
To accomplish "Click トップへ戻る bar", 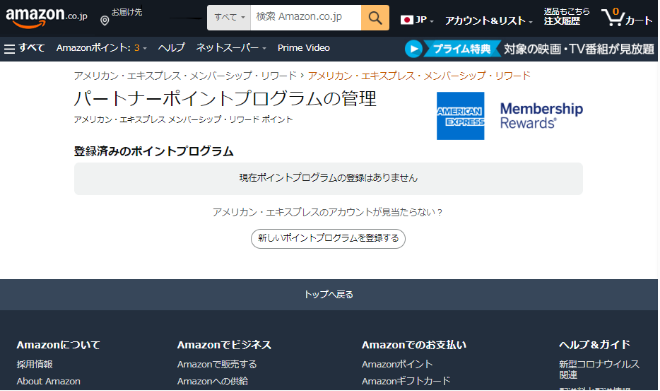I will pos(329,294).
